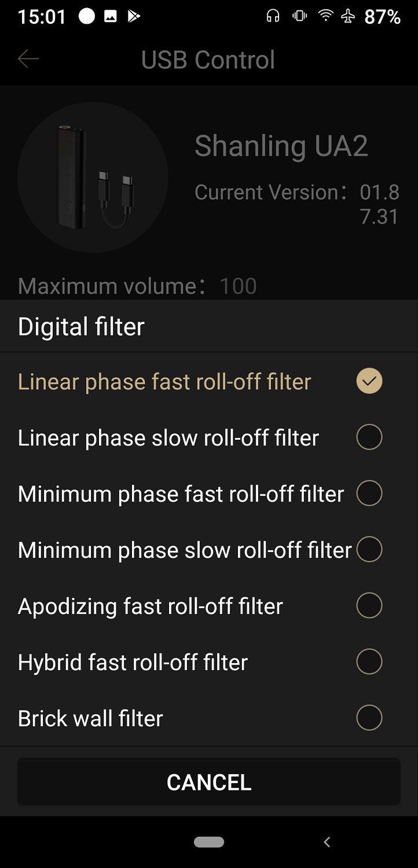This screenshot has width=418, height=868.
Task: Select Minimum phase slow roll-off radio button
Action: tap(369, 550)
